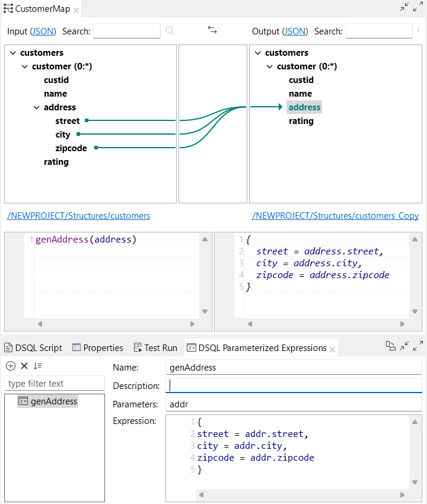Click the input search magnifier icon
The image size is (427, 504).
point(170,31)
